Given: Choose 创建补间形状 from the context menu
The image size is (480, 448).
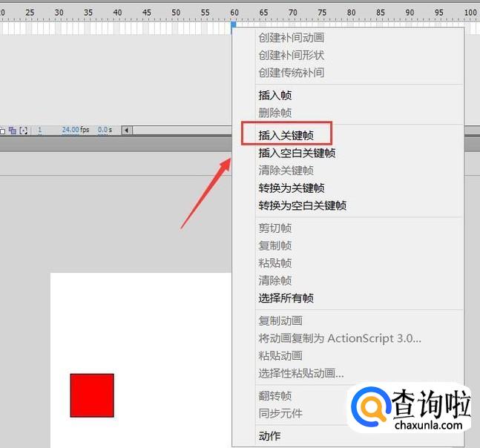Looking at the screenshot, I should point(291,55).
